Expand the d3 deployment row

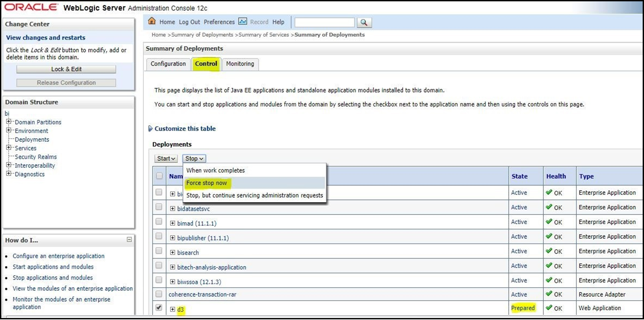tap(173, 309)
